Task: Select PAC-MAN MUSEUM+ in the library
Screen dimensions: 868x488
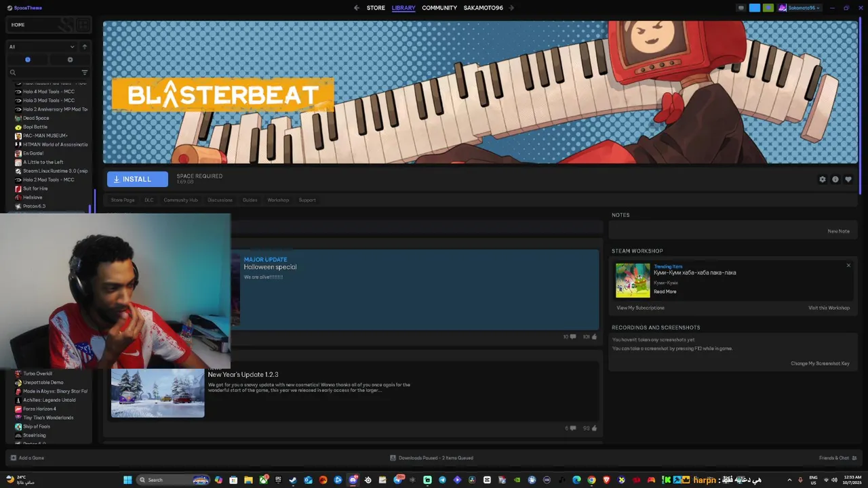Action: pyautogui.click(x=45, y=136)
